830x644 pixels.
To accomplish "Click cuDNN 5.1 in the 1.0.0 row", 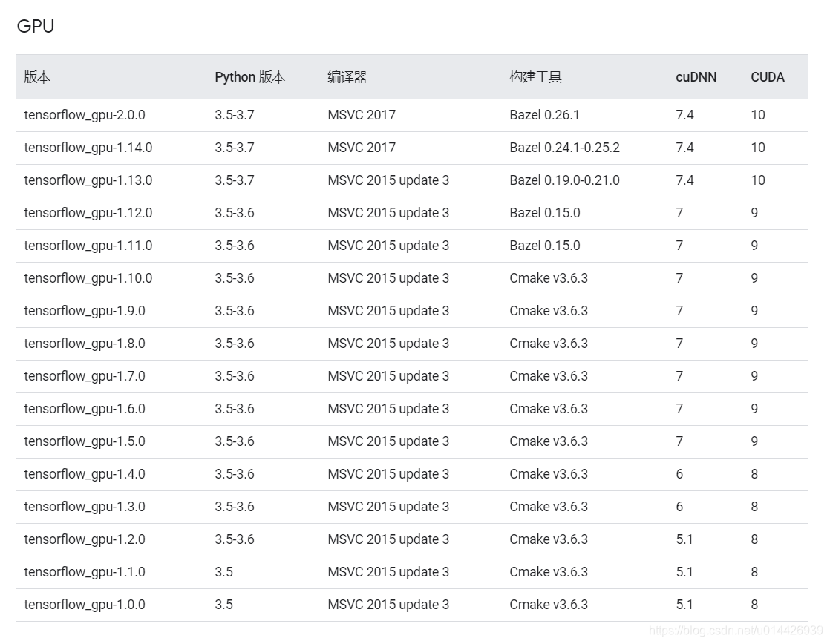I will coord(684,605).
